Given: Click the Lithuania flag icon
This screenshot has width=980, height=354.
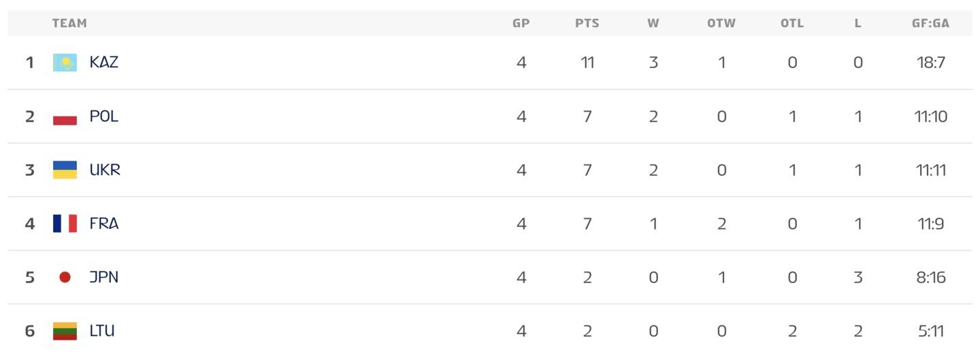Looking at the screenshot, I should click(65, 331).
